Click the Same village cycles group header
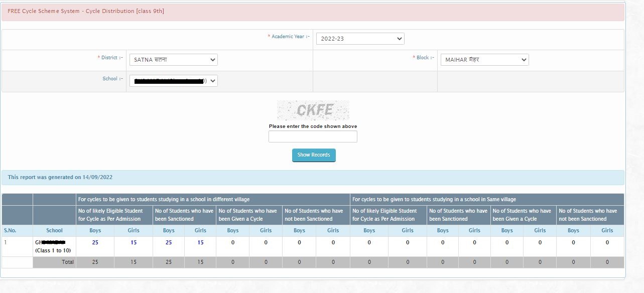The height and width of the screenshot is (293, 644). [434, 199]
